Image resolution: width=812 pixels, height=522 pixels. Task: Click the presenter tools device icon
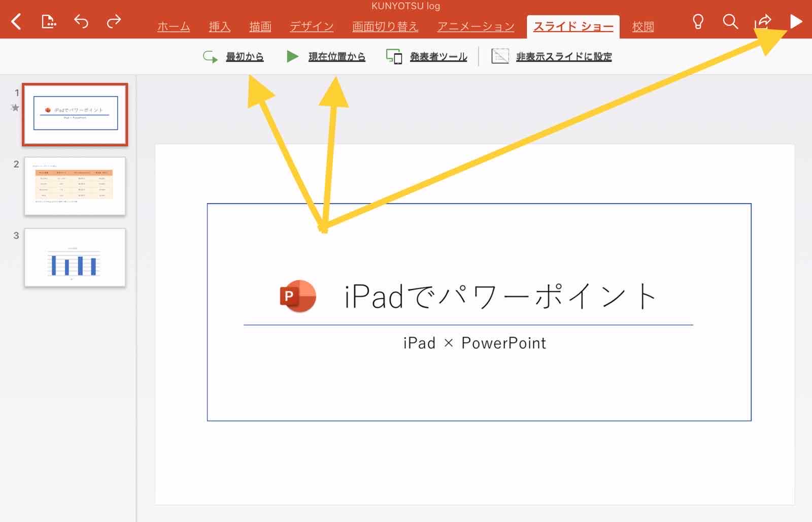[x=394, y=56]
